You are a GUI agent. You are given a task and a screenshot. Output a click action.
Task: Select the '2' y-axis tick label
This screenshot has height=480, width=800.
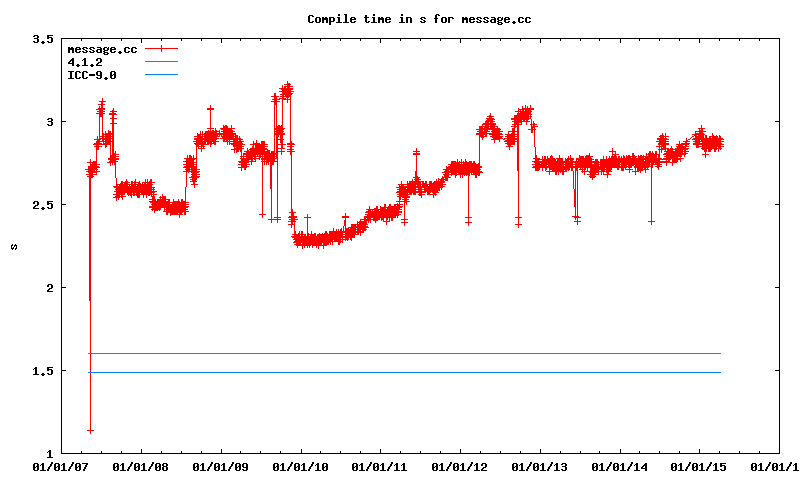pos(49,288)
